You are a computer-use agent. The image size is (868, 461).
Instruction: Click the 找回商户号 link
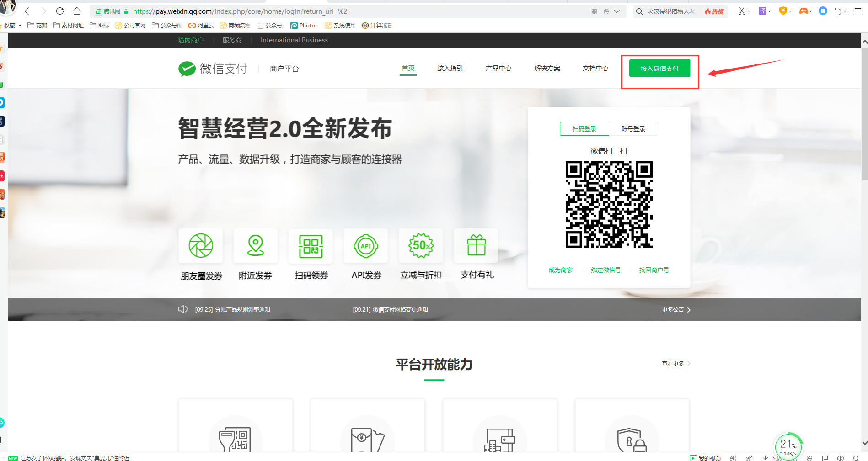654,270
